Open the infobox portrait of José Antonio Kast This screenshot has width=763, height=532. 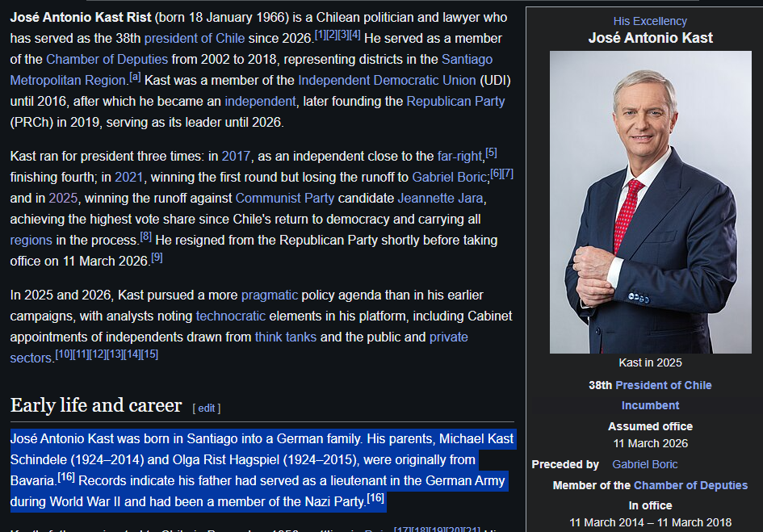click(x=651, y=202)
